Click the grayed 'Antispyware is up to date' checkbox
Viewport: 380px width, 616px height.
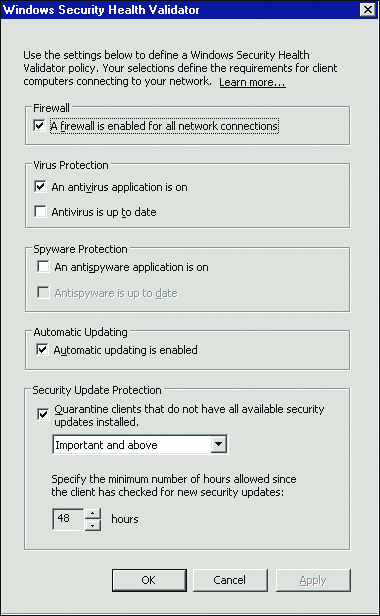43,293
